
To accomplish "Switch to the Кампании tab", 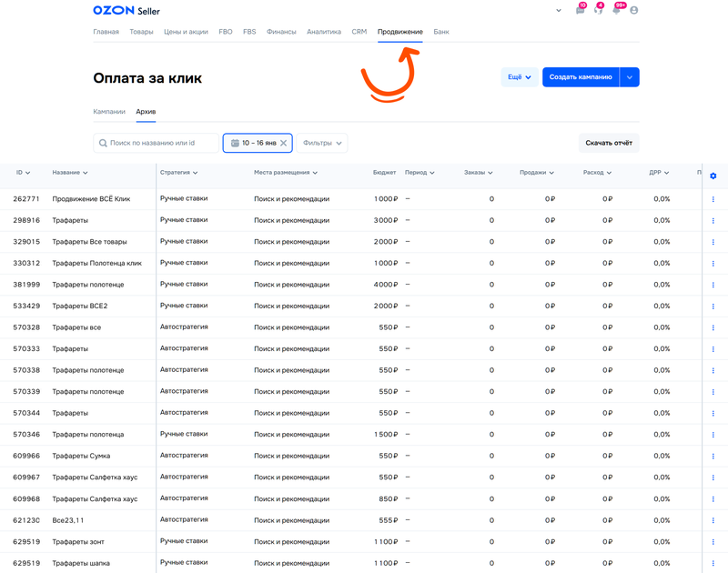I will [109, 112].
